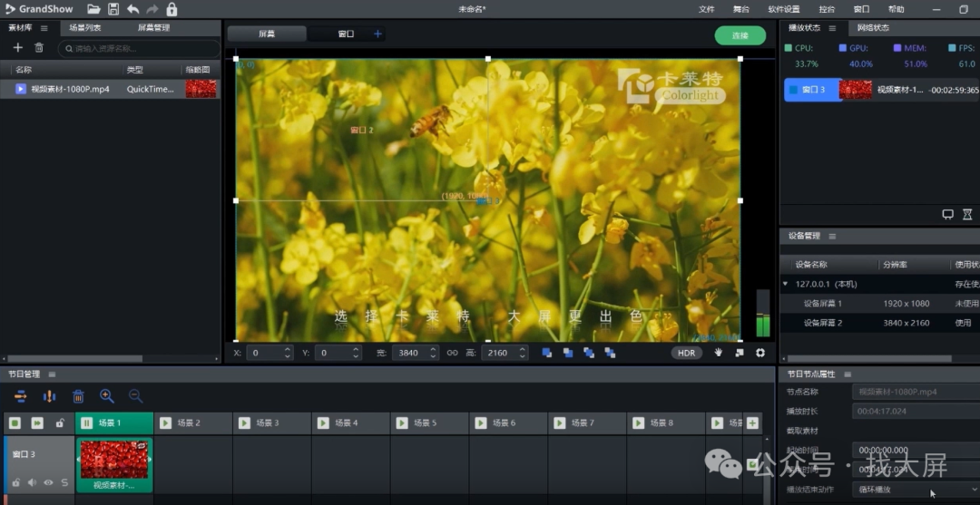The image size is (980, 505).
Task: Add new material with plus icon
Action: pyautogui.click(x=17, y=48)
